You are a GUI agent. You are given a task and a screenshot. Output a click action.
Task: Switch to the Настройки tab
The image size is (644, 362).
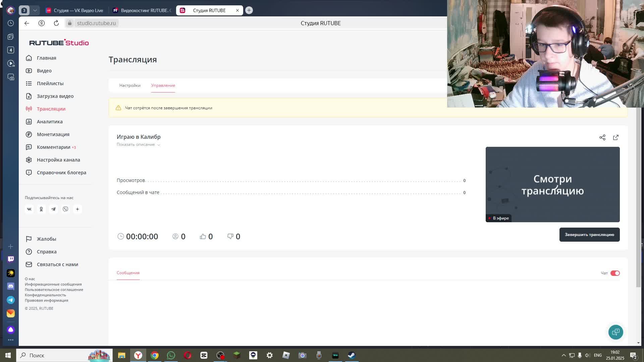pyautogui.click(x=130, y=85)
